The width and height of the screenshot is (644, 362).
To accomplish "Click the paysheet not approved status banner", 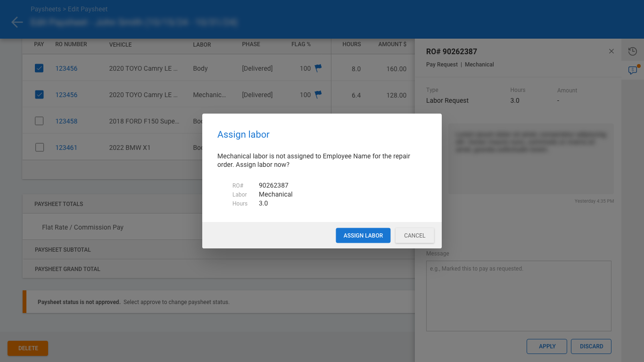I will click(x=219, y=302).
